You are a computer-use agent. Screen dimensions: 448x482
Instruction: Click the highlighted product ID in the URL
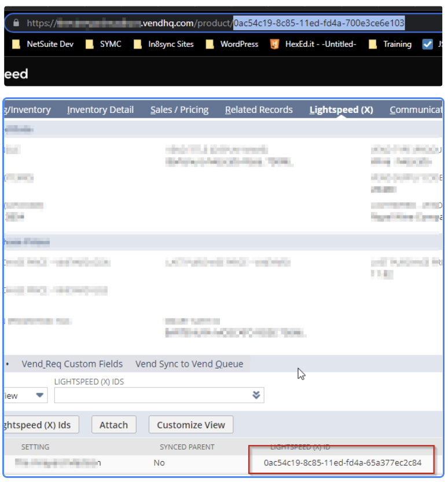pyautogui.click(x=319, y=23)
